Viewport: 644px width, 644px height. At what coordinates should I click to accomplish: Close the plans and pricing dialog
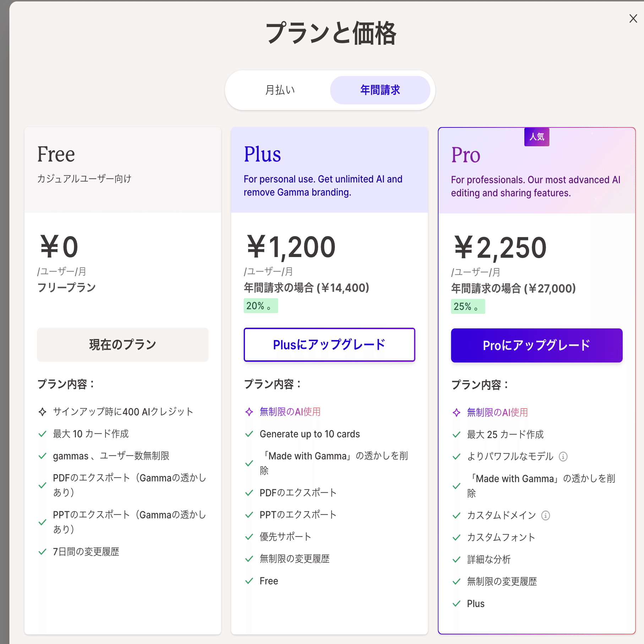point(633,18)
